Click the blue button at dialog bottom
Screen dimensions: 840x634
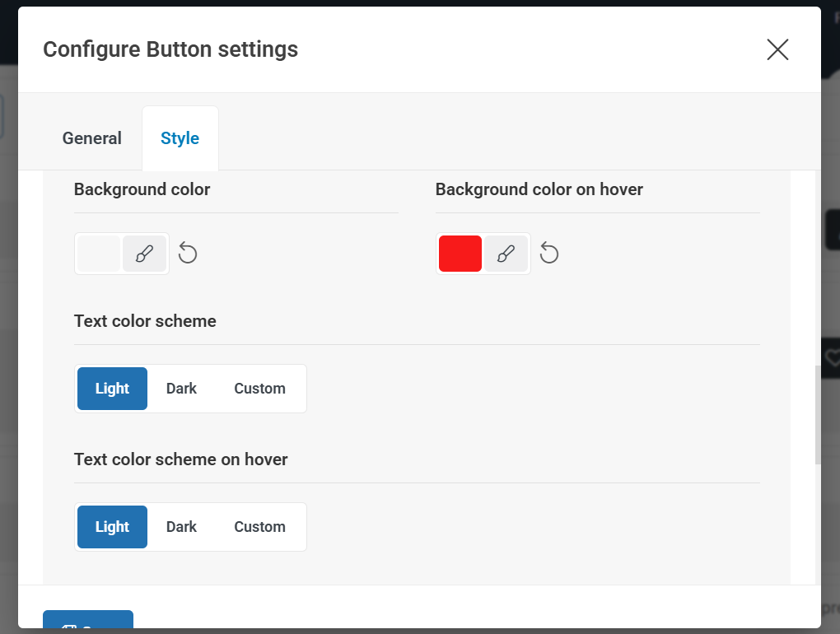click(88, 622)
